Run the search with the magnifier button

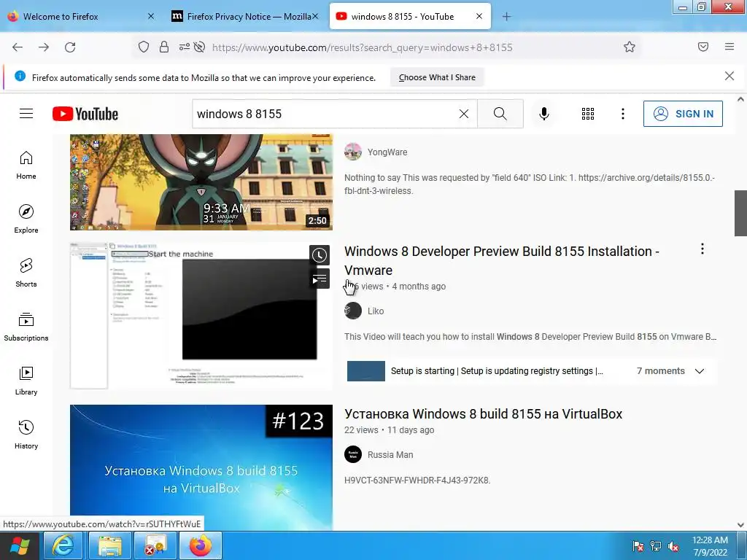(x=500, y=114)
